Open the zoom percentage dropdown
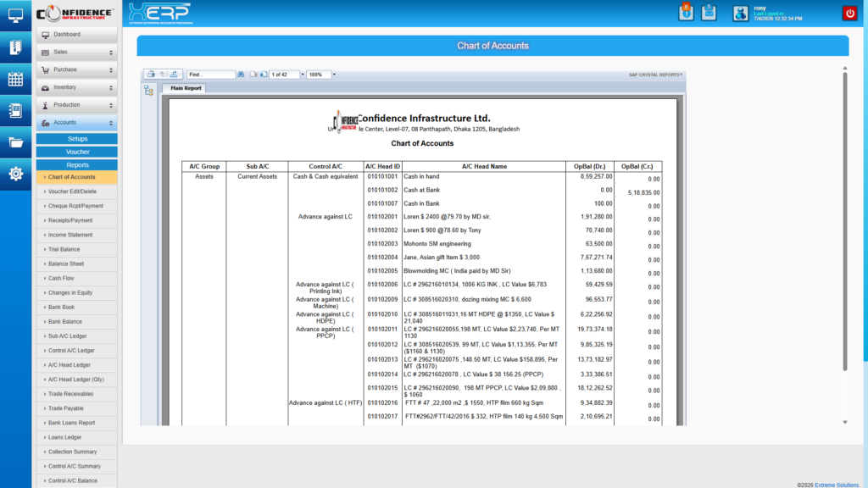868x488 pixels. click(333, 75)
